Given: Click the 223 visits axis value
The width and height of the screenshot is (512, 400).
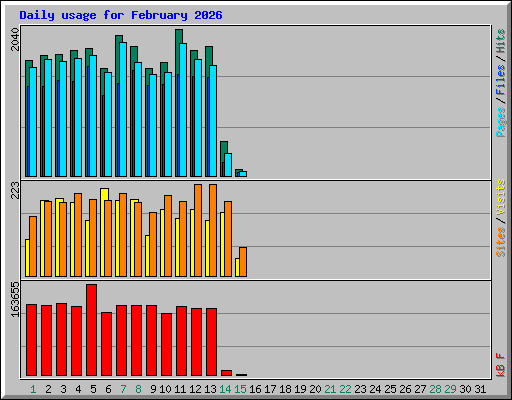Looking at the screenshot, I should (x=15, y=190).
